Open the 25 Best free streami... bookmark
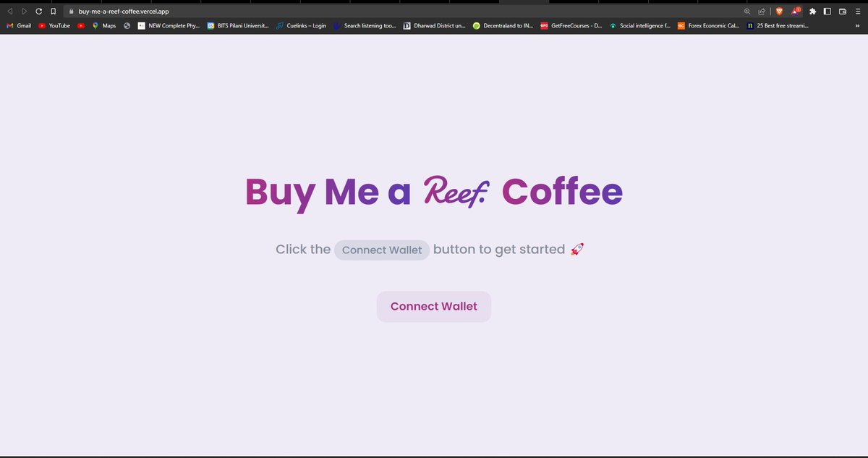The image size is (868, 458). 778,25
